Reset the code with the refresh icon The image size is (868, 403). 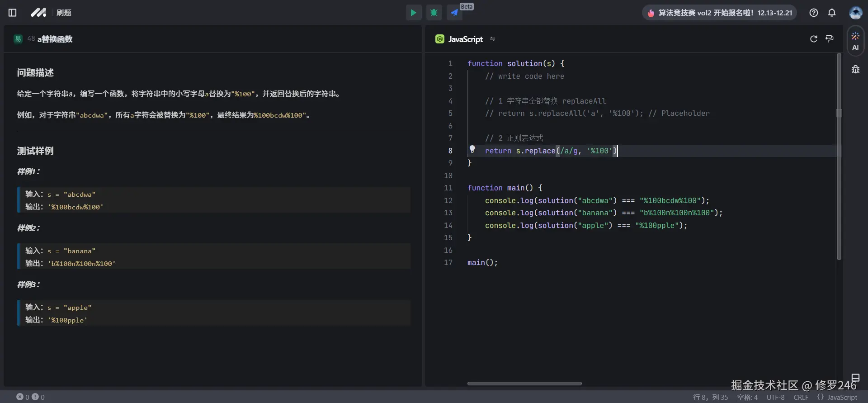tap(814, 39)
